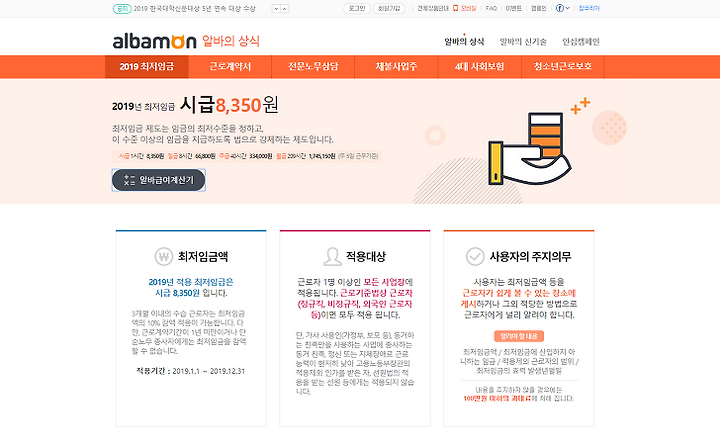Open the FAQ link in top bar
The width and height of the screenshot is (720, 447).
tap(491, 8)
